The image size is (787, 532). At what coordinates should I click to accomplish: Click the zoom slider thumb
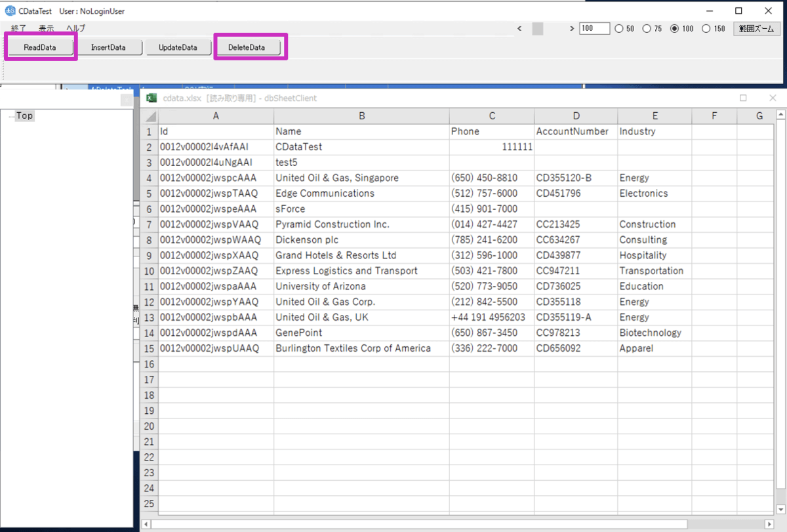(x=537, y=29)
